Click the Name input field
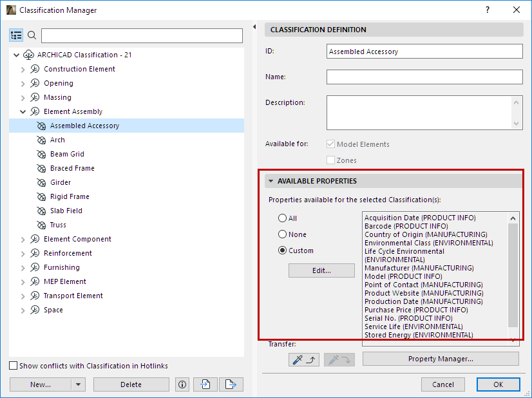Viewport: 532px width, 398px height. coord(424,77)
